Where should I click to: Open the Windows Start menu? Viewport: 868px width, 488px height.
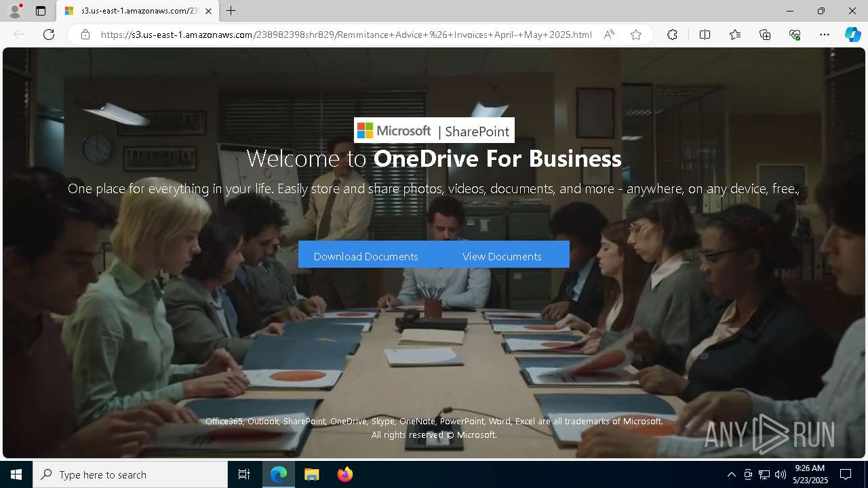tap(16, 474)
